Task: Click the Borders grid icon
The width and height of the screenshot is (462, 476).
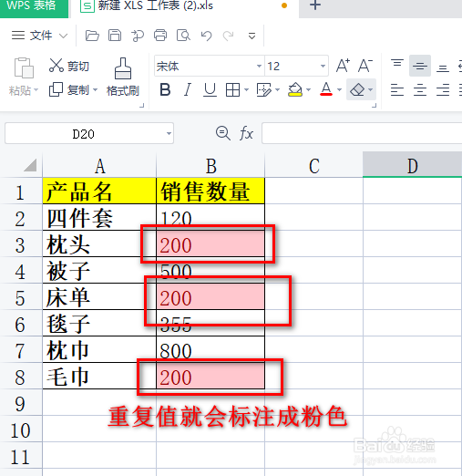Action: tap(233, 90)
